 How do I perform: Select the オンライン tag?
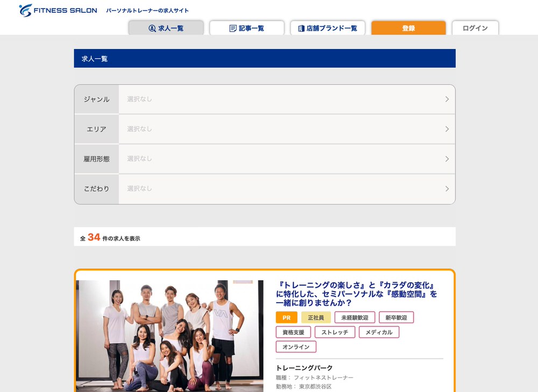pos(296,347)
